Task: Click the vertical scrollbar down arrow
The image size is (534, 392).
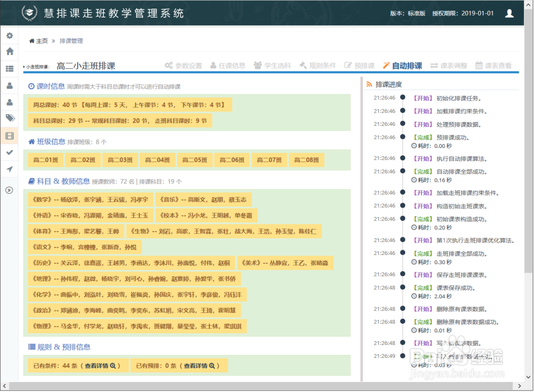Action: click(528, 377)
